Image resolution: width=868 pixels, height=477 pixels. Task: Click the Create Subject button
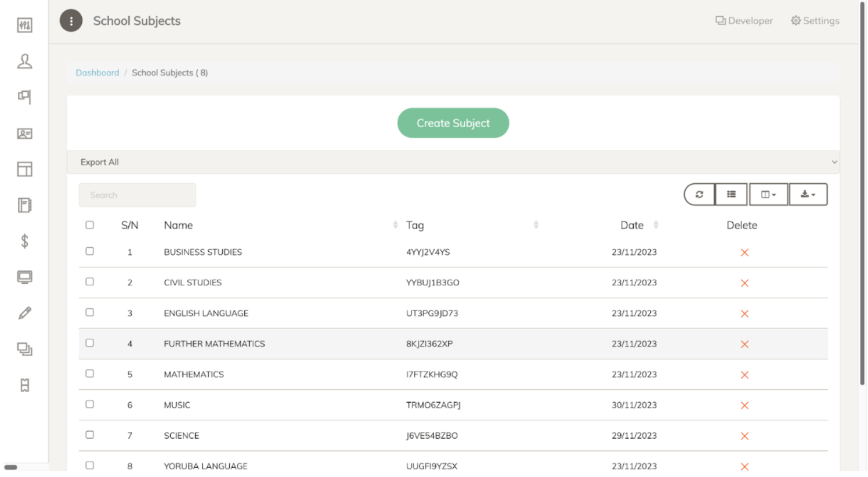(x=453, y=123)
